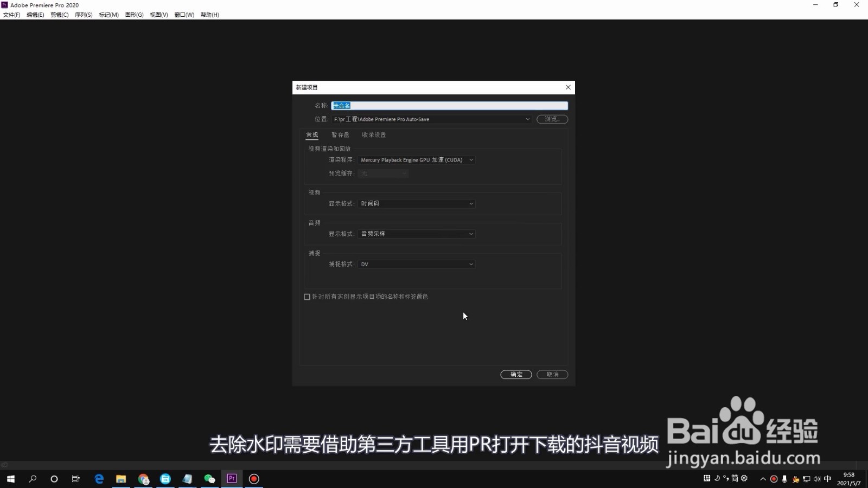868x488 pixels.
Task: Click the 确定 OK button
Action: tap(516, 375)
